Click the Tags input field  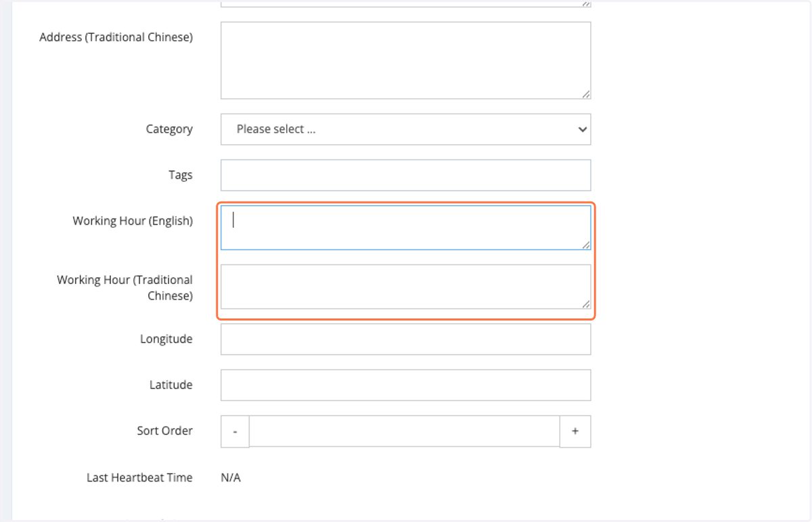(x=405, y=175)
